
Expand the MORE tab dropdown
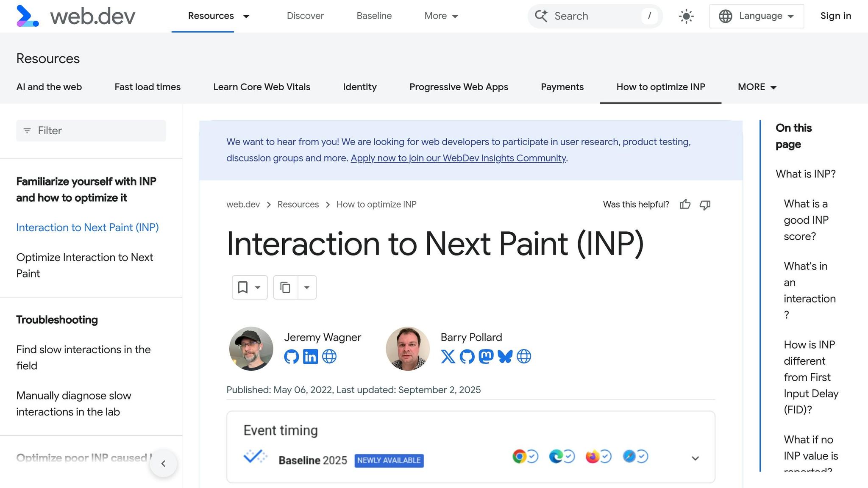[x=757, y=87]
